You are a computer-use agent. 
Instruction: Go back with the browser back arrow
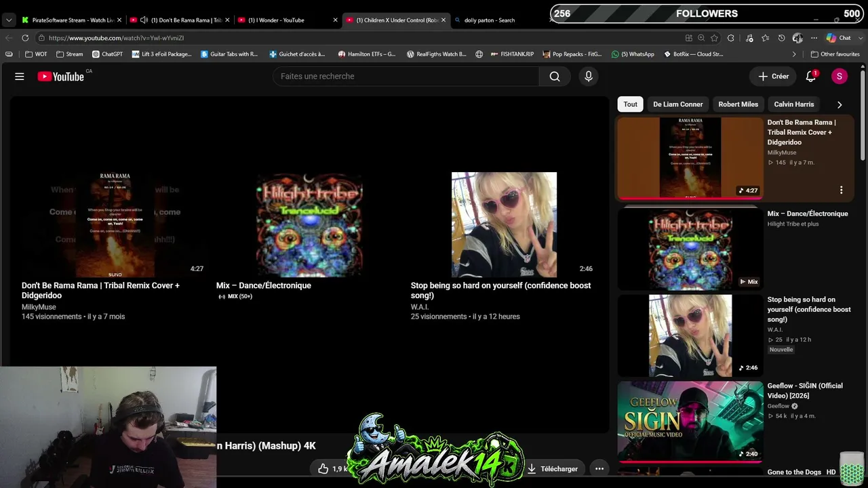click(x=9, y=38)
